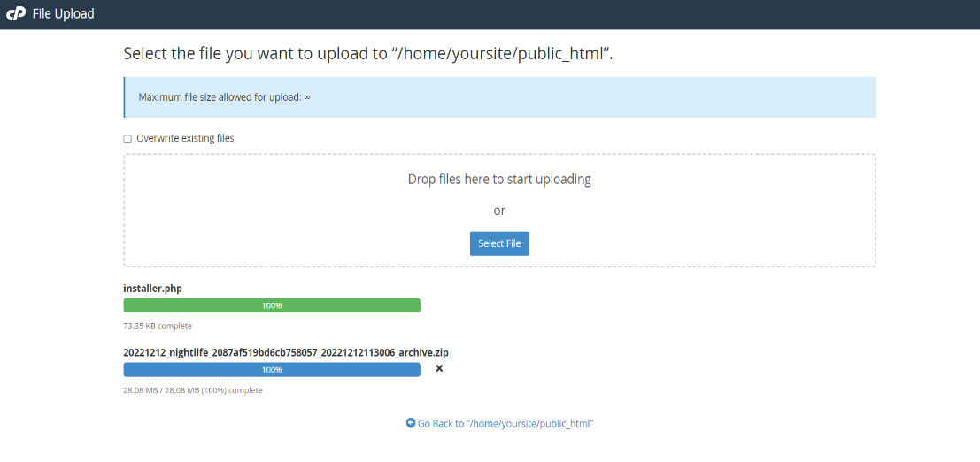This screenshot has height=462, width=980.
Task: Click the "73.35 KB complete" status text
Action: tap(158, 326)
